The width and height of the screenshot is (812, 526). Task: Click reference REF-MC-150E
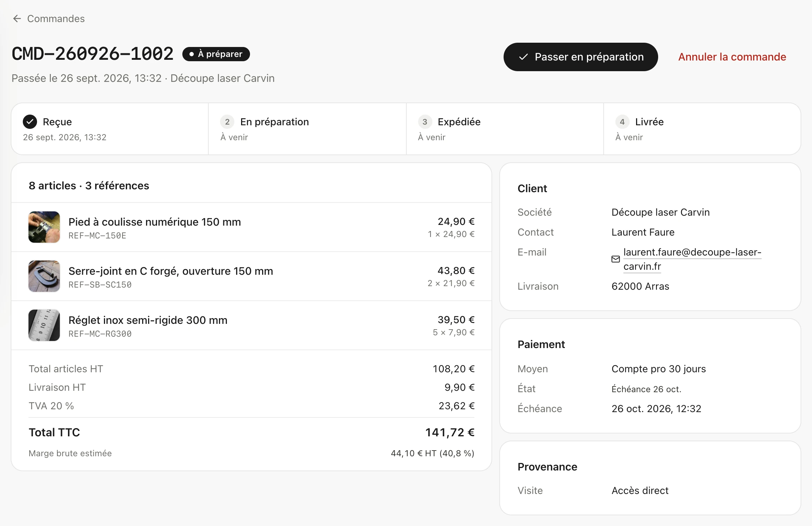click(97, 236)
